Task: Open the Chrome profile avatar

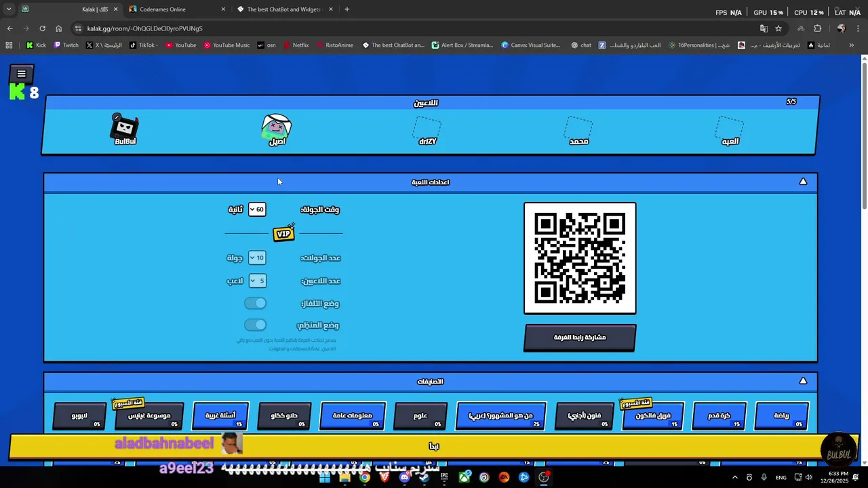Action: click(841, 28)
